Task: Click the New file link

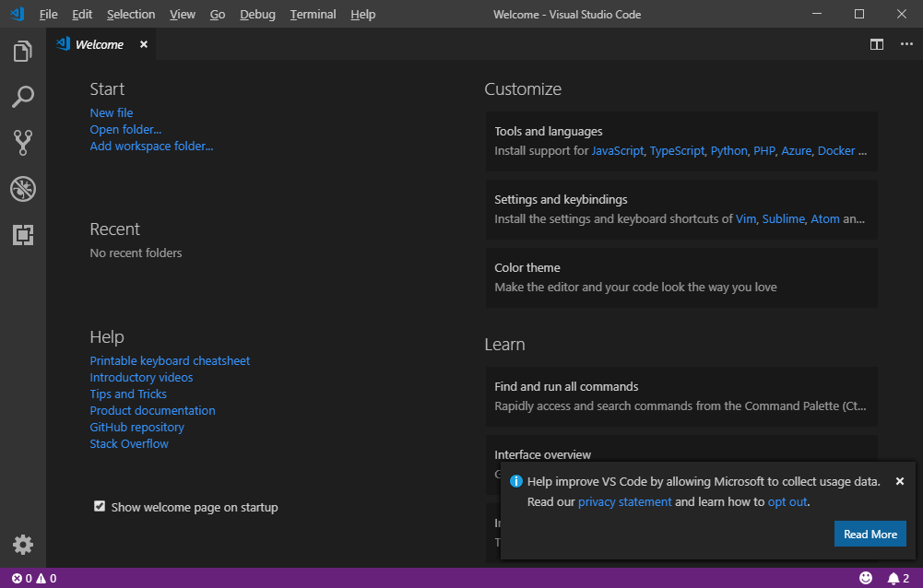Action: 112,112
